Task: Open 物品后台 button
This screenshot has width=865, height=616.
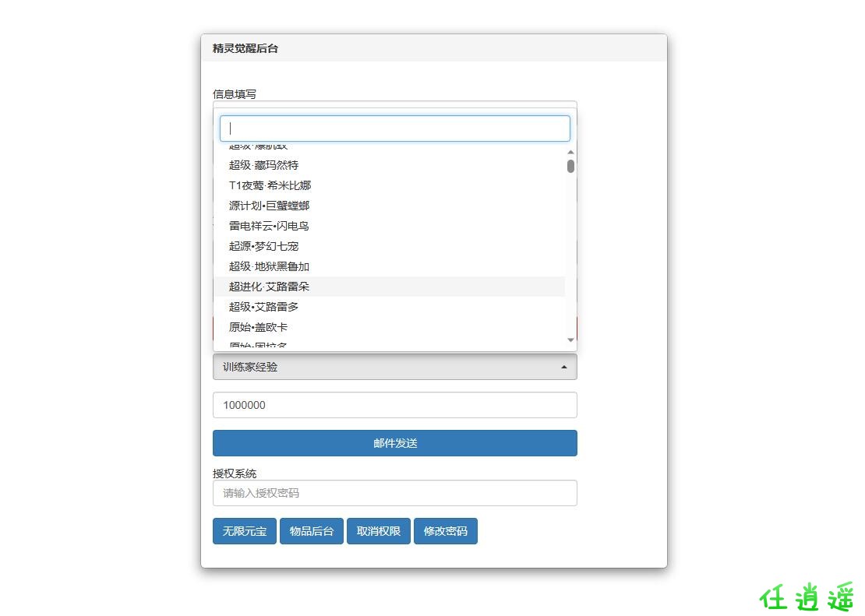Action: [x=312, y=531]
